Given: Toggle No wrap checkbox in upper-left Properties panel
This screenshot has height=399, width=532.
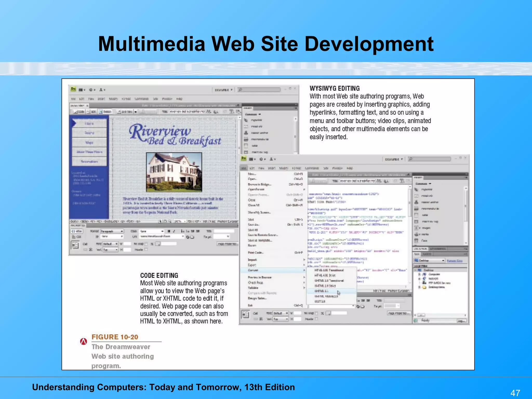Looking at the screenshot, I should coord(146,244).
